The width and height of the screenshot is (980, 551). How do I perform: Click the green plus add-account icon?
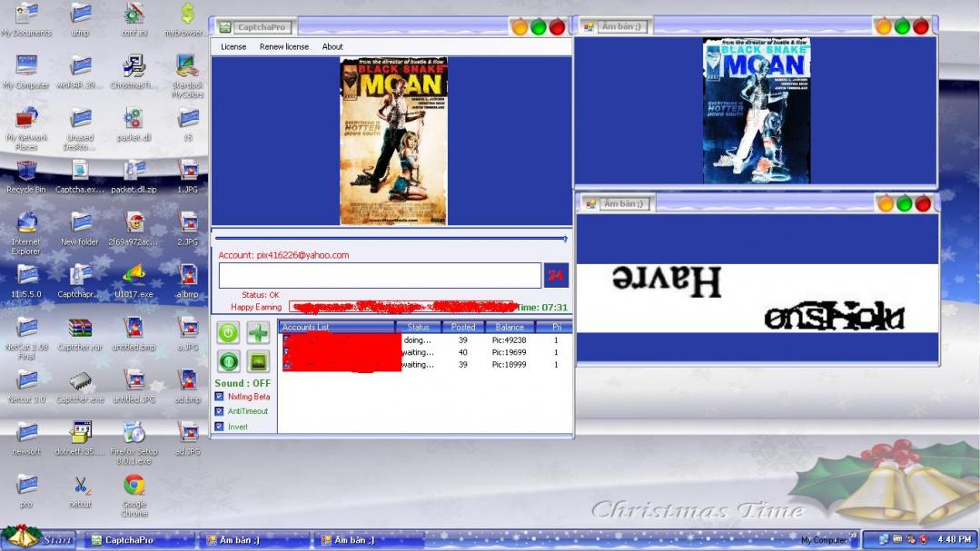point(258,332)
